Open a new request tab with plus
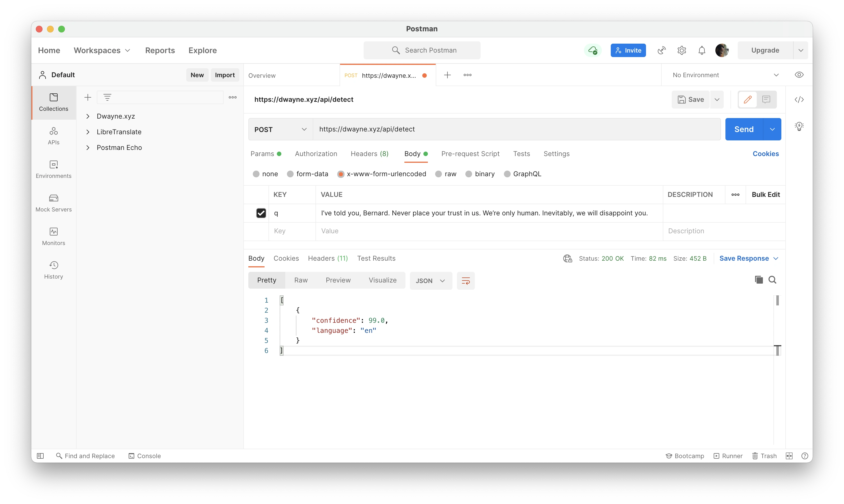 tap(447, 75)
